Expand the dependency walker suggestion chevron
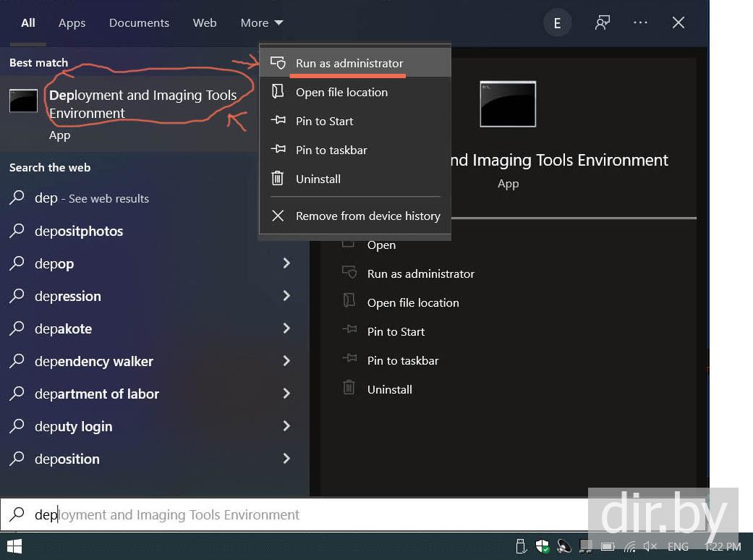Image resolution: width=753 pixels, height=560 pixels. pyautogui.click(x=286, y=361)
